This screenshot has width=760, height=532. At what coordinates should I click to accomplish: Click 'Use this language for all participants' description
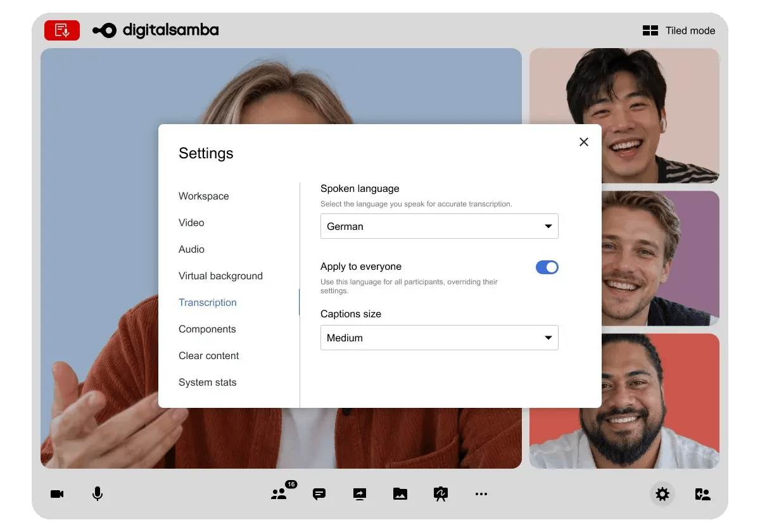(x=409, y=286)
